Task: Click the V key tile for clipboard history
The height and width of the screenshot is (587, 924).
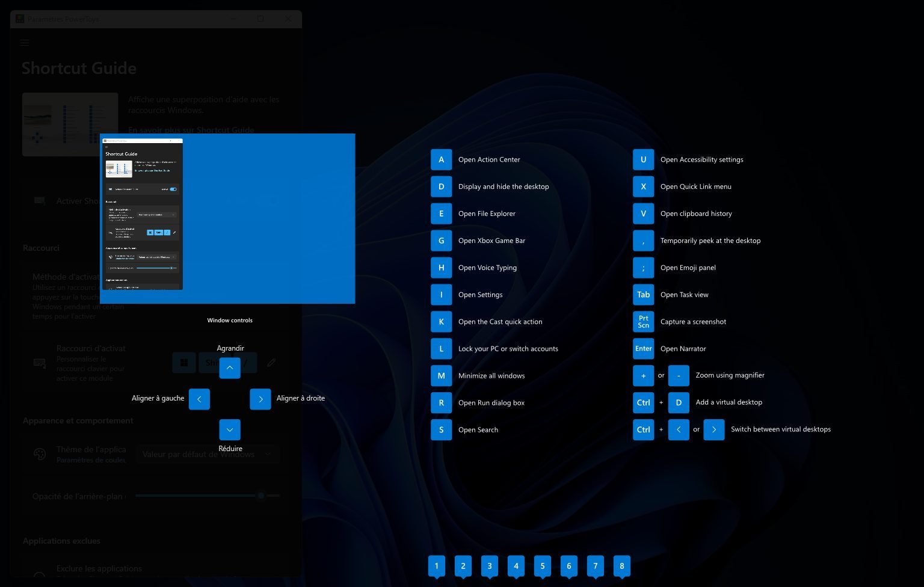Action: 643,214
